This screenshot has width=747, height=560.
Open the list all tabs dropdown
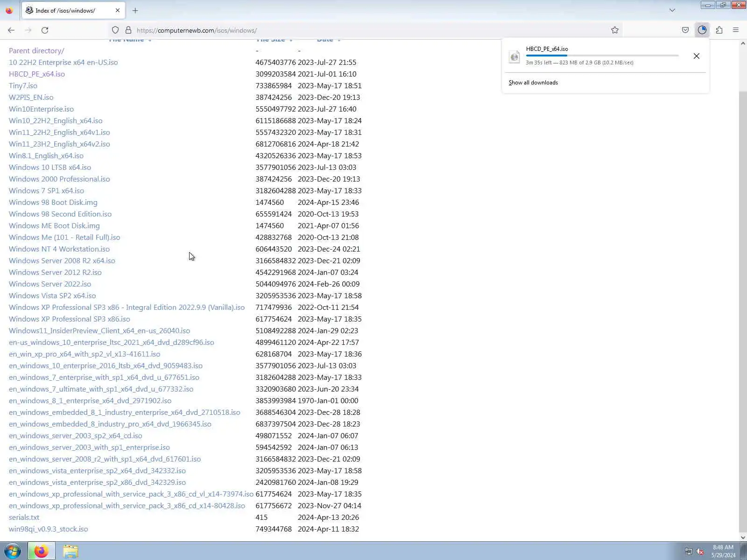coord(672,10)
